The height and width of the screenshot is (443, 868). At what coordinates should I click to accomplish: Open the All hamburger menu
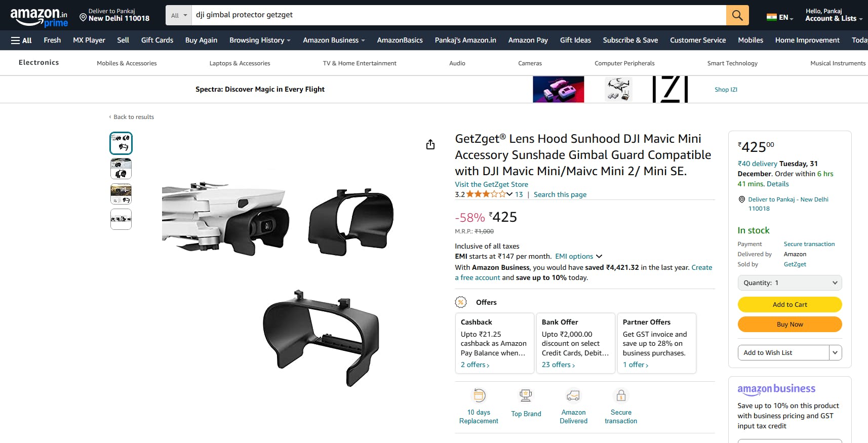(x=21, y=41)
